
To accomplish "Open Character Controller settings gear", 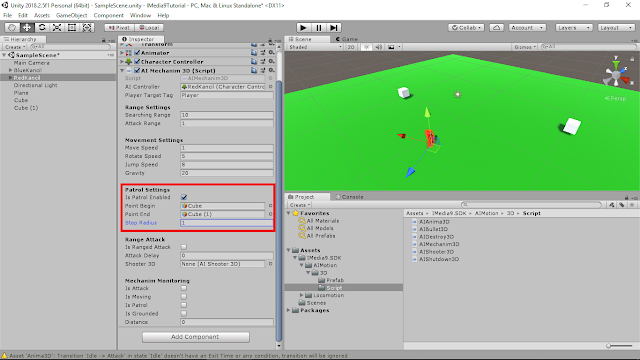I will click(x=271, y=62).
